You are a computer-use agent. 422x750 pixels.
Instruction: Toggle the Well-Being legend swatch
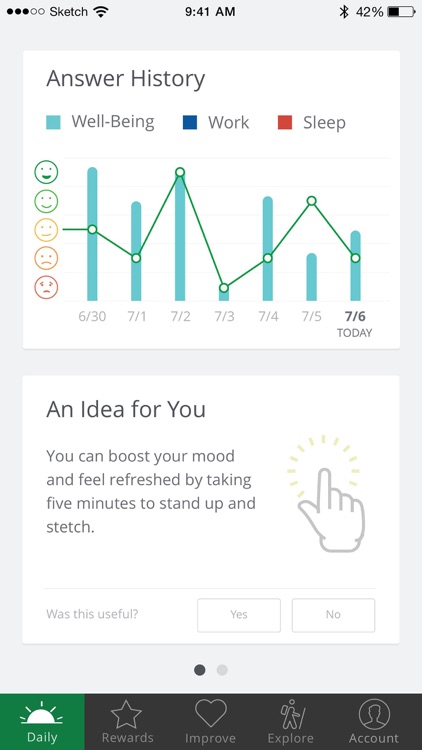[53, 122]
